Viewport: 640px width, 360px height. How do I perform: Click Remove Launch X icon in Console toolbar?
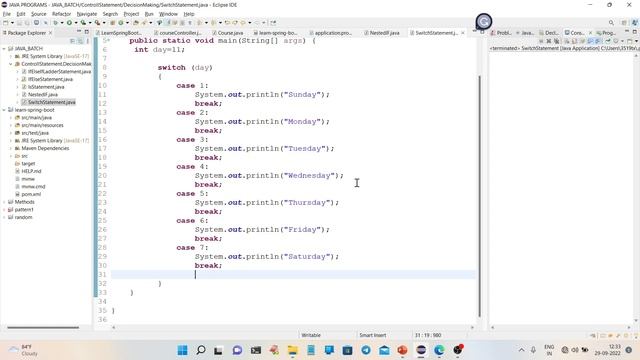pos(549,41)
